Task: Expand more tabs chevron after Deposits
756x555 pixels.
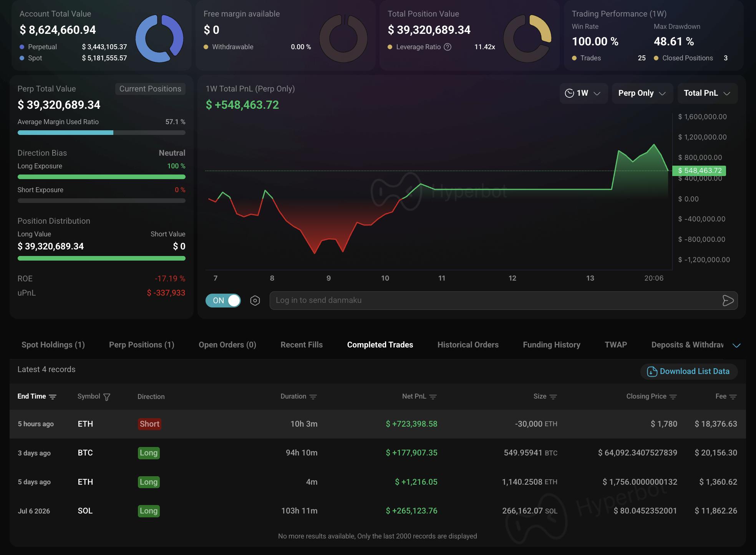Action: [736, 345]
